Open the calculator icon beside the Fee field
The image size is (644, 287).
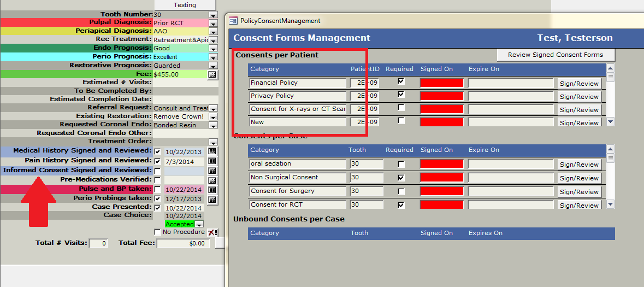point(212,74)
